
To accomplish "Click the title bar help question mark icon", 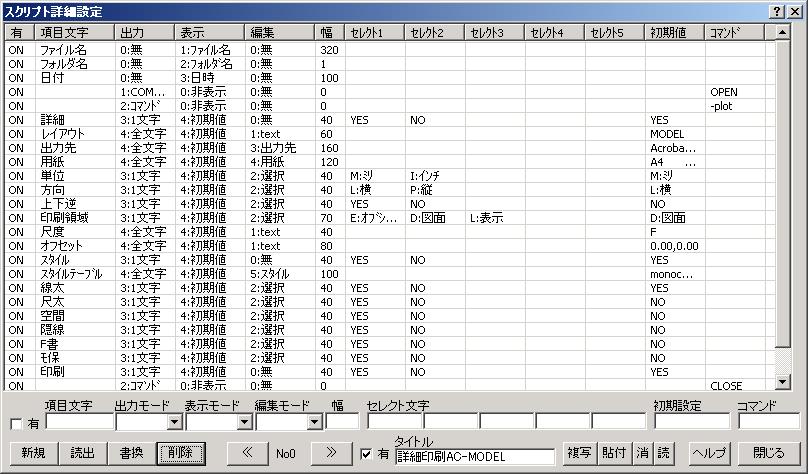I will click(x=777, y=10).
